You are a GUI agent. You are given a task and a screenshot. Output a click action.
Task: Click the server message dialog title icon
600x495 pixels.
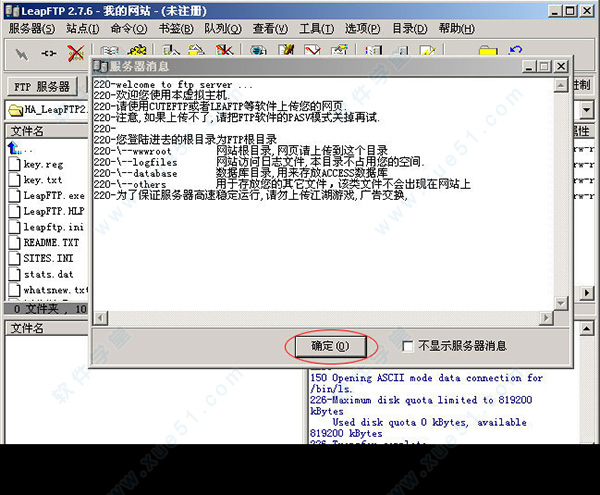101,67
